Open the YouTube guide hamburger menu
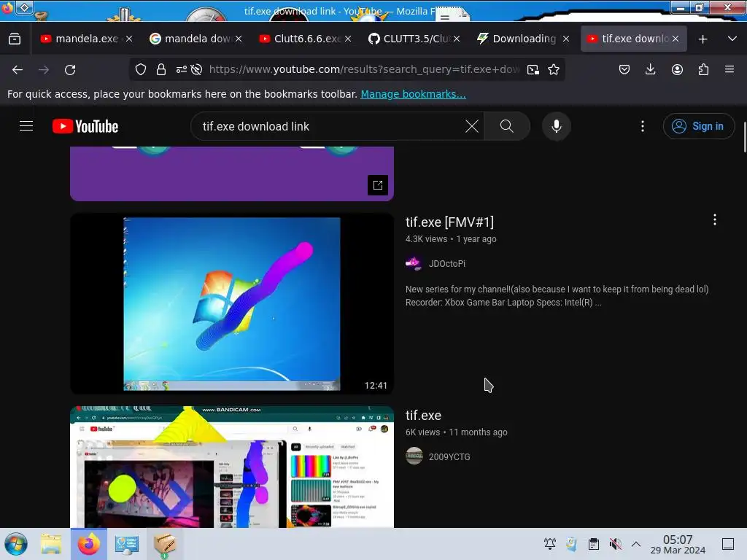Screen dimensions: 747x560 26,126
